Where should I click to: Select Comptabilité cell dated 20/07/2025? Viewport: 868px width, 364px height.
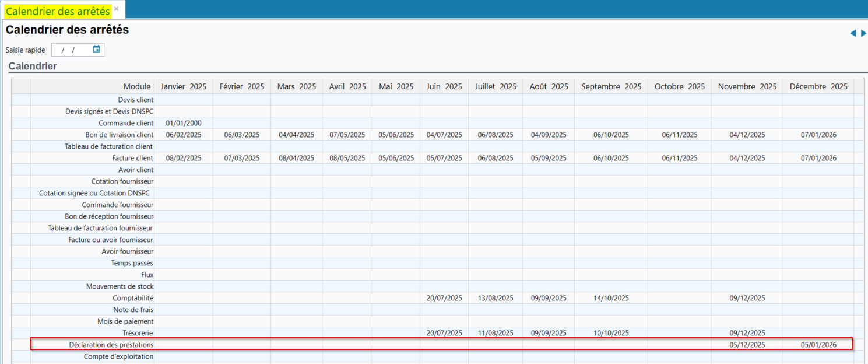pos(444,298)
